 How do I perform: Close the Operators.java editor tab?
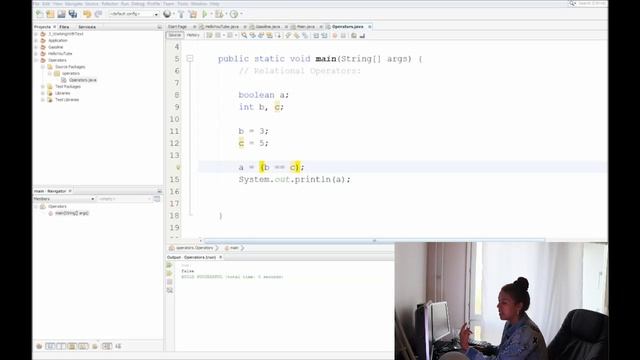click(x=370, y=27)
